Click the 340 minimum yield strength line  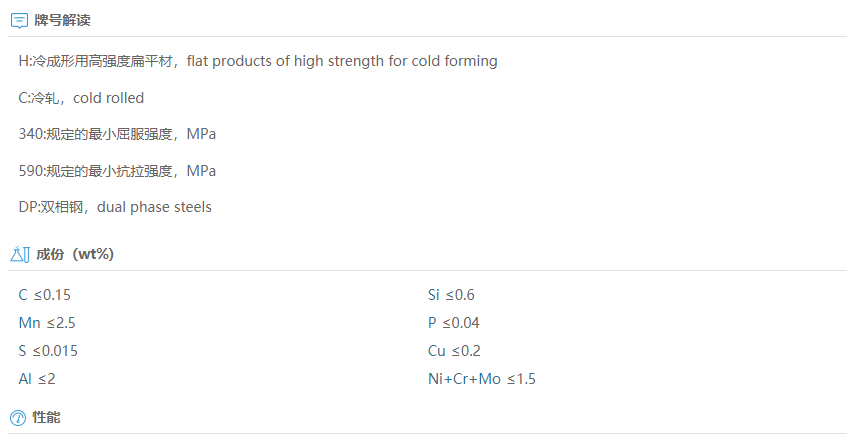pos(117,134)
